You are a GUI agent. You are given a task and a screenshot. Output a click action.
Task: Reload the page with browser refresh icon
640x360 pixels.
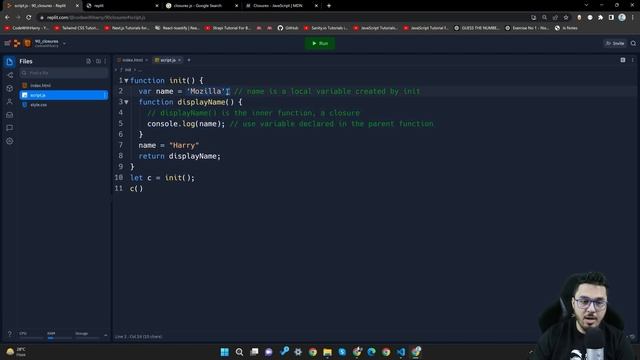click(29, 18)
